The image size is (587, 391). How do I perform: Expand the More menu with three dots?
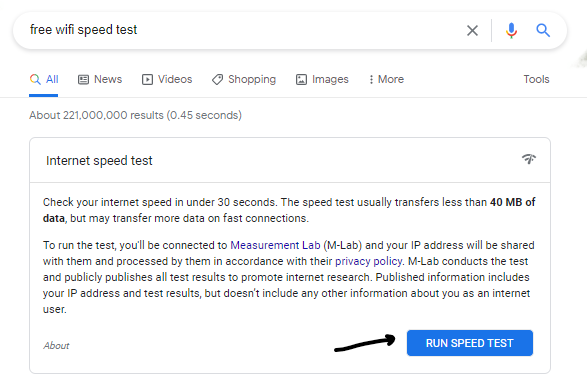coord(387,79)
